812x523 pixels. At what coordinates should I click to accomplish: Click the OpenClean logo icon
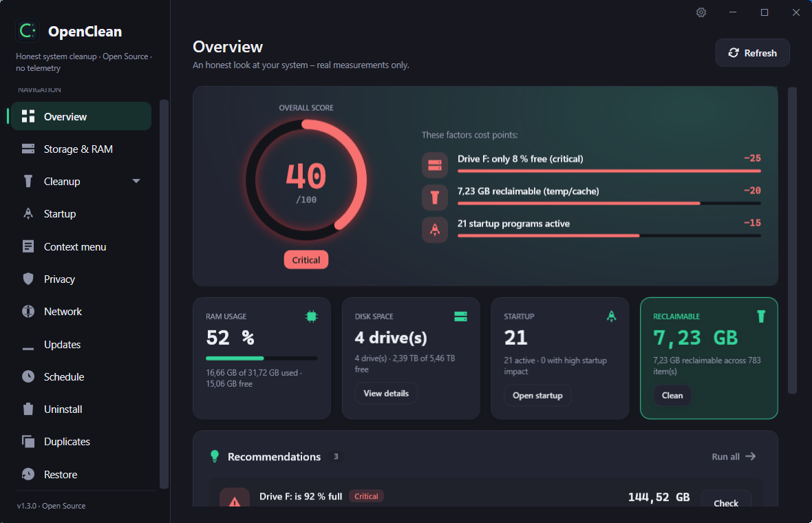[28, 31]
